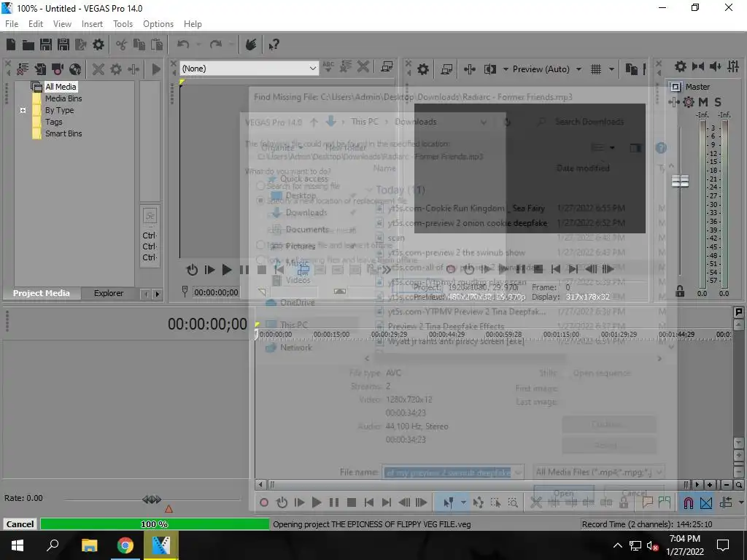Cancel the project opening progress
This screenshot has height=560, width=747.
20,524
